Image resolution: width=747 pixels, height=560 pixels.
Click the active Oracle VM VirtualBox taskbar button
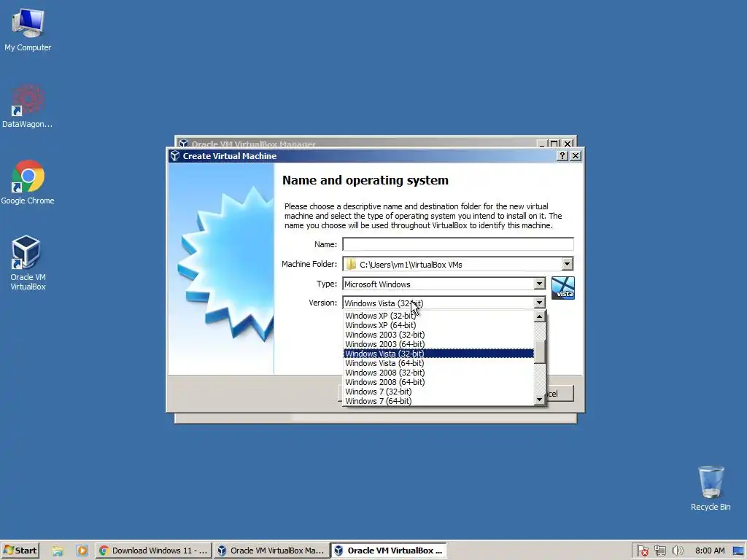click(390, 551)
